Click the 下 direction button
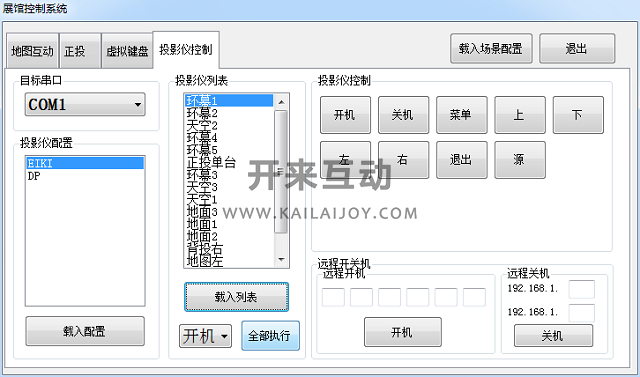Viewport: 640px width, 377px height. point(578,115)
